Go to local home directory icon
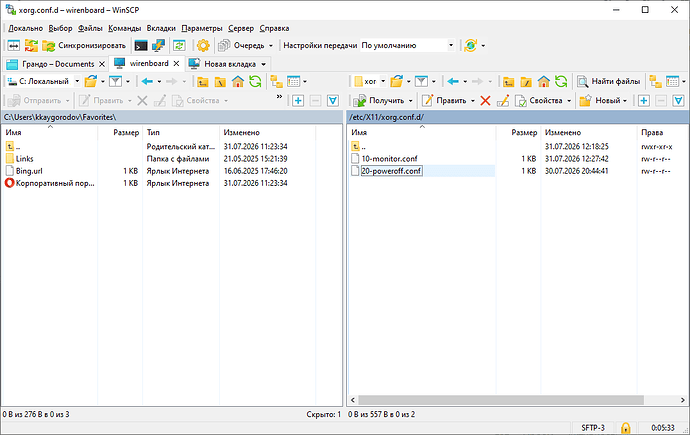This screenshot has width=690, height=435. pyautogui.click(x=238, y=81)
